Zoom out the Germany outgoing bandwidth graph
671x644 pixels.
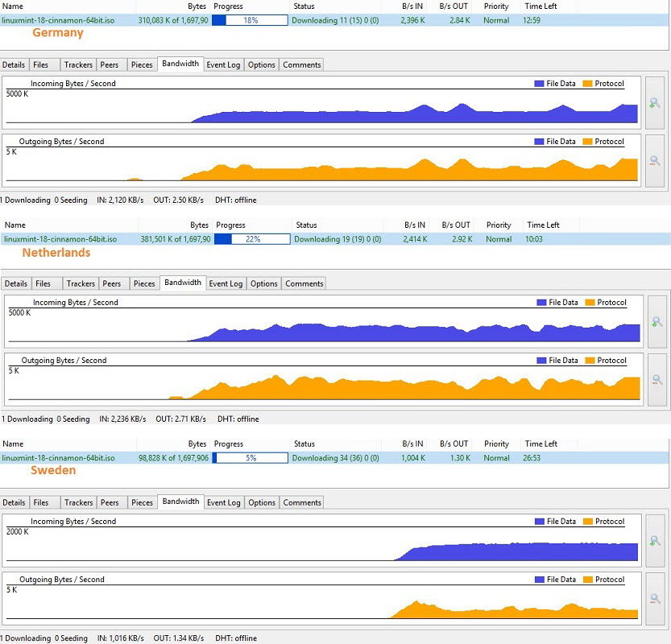(x=655, y=161)
